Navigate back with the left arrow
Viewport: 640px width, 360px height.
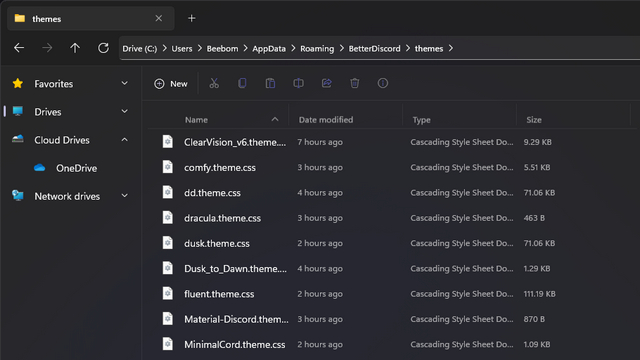click(x=19, y=48)
